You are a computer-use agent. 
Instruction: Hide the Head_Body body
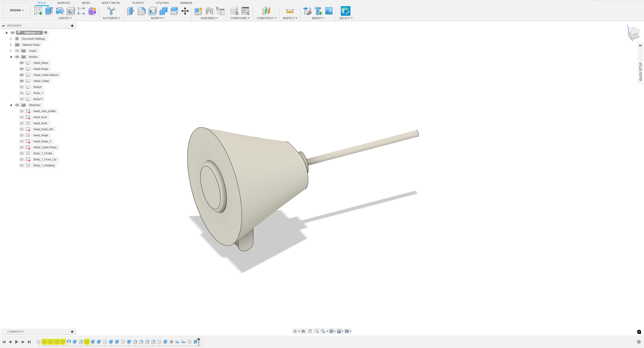pos(22,63)
